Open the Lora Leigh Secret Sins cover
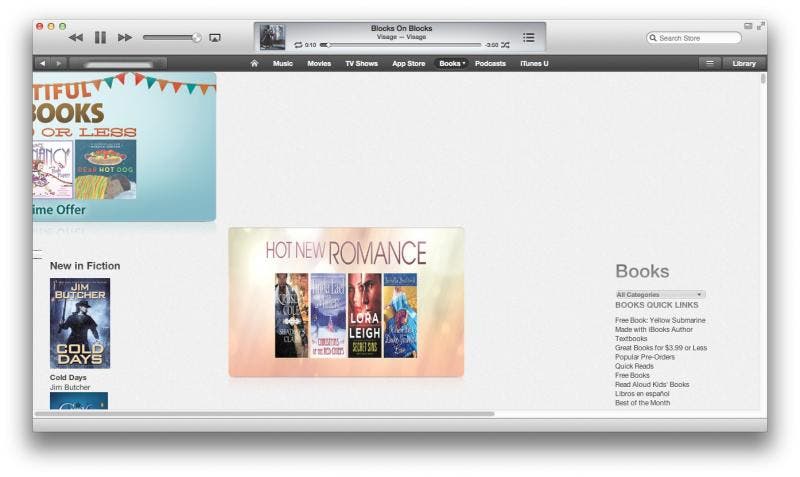This screenshot has width=800, height=477. pyautogui.click(x=365, y=315)
